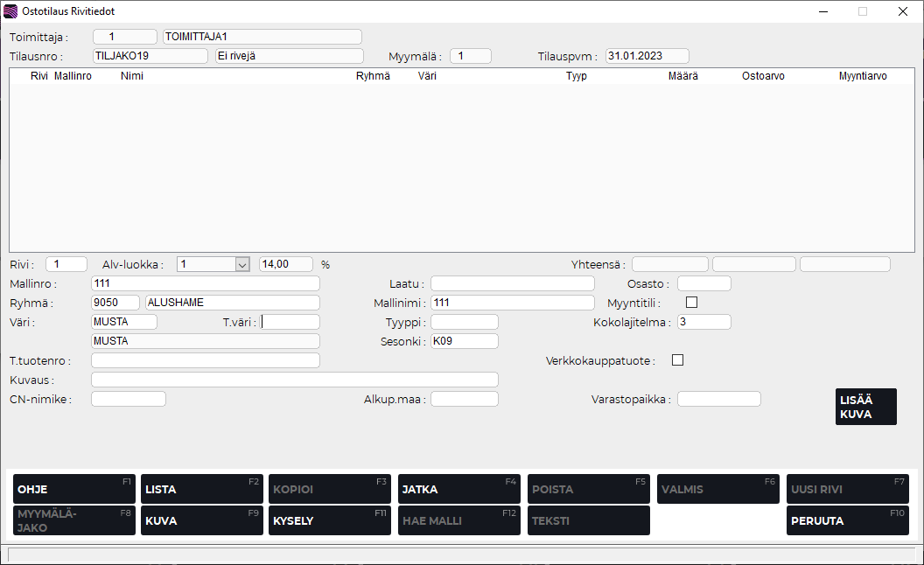The height and width of the screenshot is (565, 924).
Task: Click the Alkup.maa input field
Action: [464, 399]
